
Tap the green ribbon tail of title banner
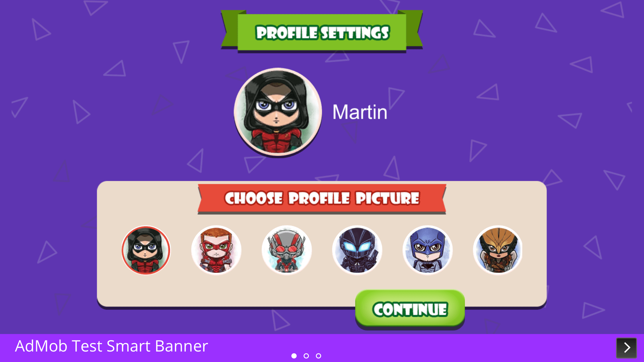[x=414, y=29]
